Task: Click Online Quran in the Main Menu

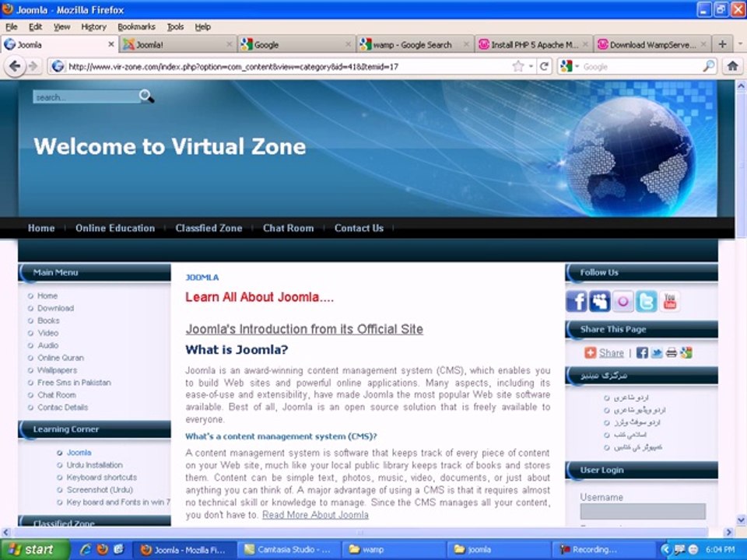Action: (x=61, y=358)
